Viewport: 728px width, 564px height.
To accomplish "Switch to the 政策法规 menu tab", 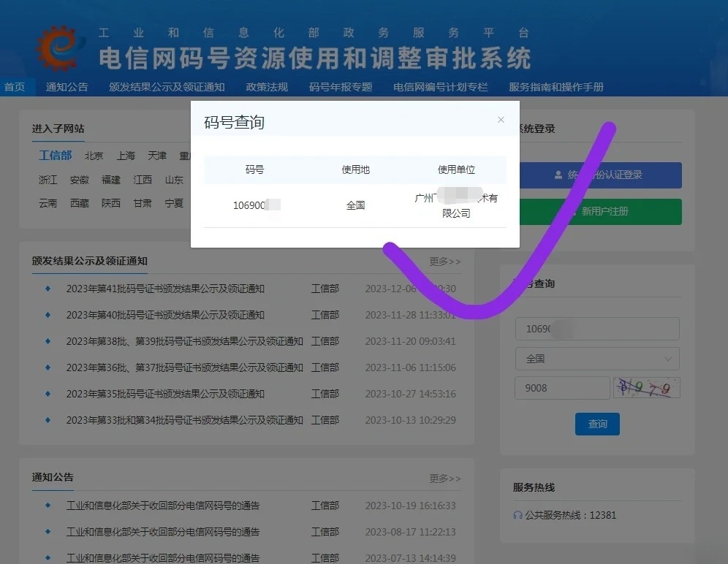I will 266,86.
